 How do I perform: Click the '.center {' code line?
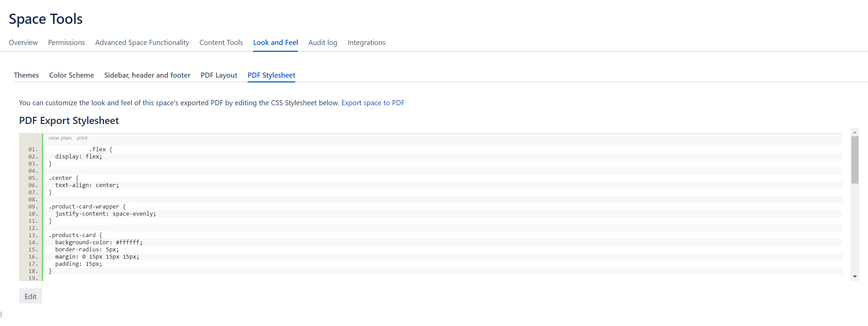(64, 178)
